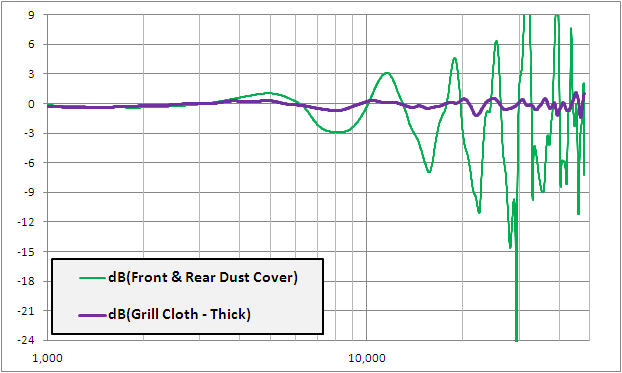Select the -9 y-axis label
The image size is (622, 373).
point(29,192)
